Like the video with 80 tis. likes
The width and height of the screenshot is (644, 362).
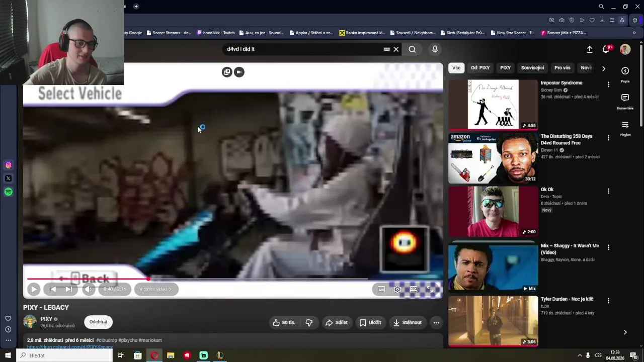click(x=284, y=323)
